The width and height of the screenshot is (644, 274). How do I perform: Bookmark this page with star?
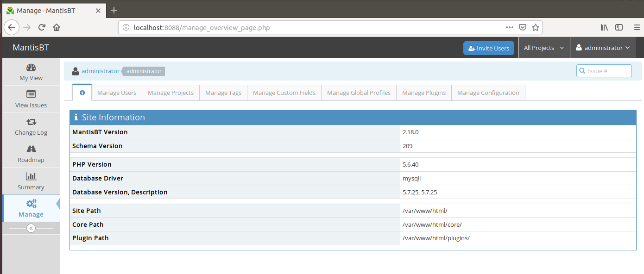tap(536, 27)
